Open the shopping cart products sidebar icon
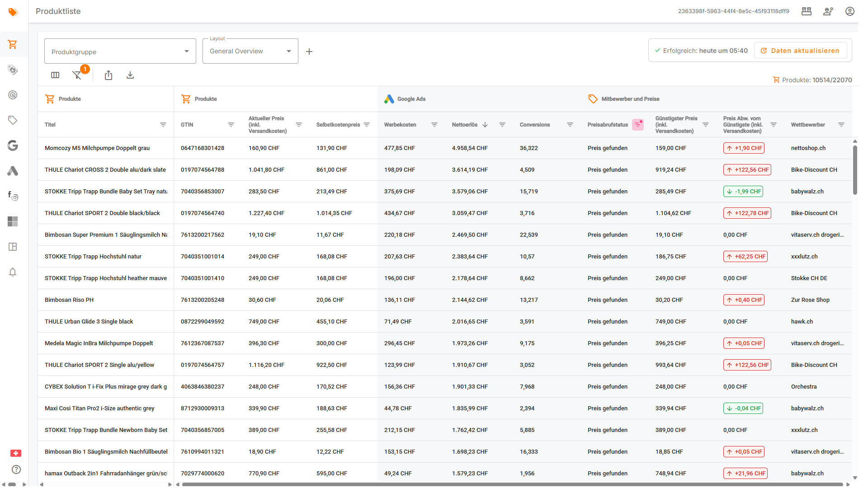 click(x=13, y=44)
